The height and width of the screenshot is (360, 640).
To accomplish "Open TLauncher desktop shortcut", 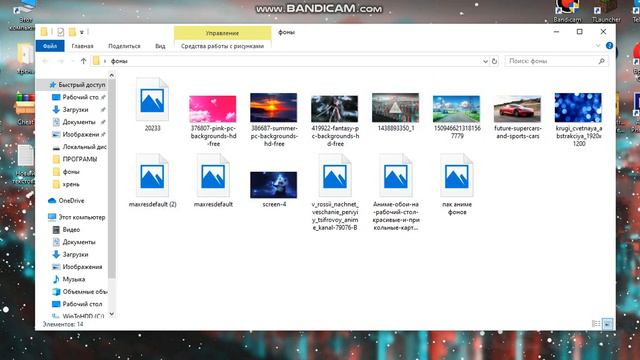I will coord(606,11).
